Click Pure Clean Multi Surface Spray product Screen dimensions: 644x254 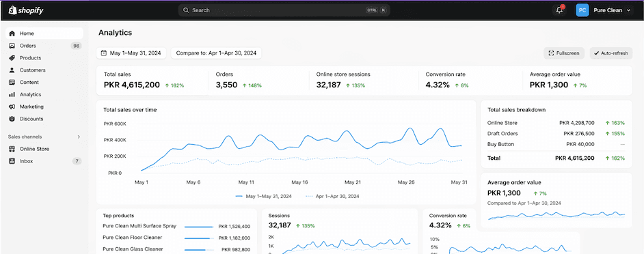coord(139,226)
